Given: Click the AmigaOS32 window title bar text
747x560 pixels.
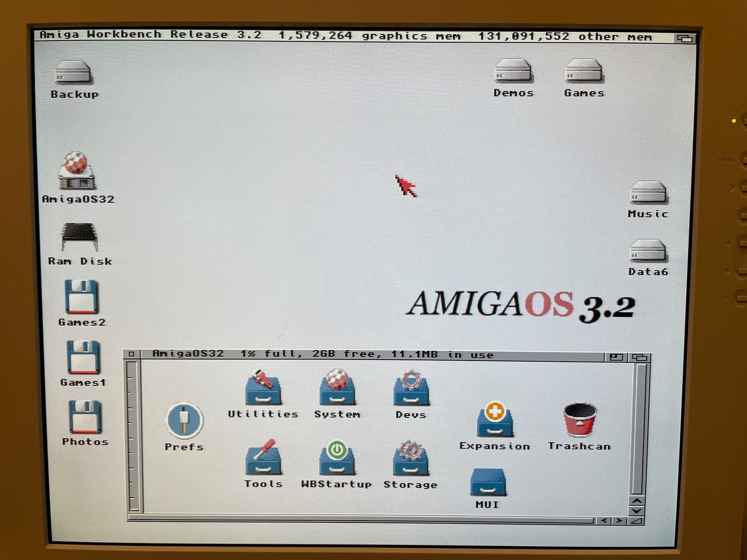Looking at the screenshot, I should pyautogui.click(x=323, y=354).
